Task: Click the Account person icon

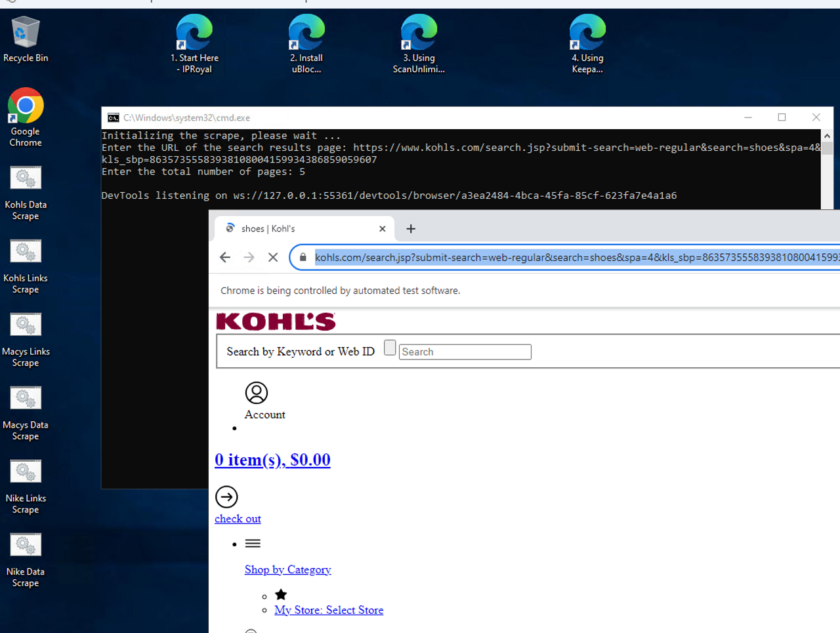Action: pyautogui.click(x=257, y=393)
